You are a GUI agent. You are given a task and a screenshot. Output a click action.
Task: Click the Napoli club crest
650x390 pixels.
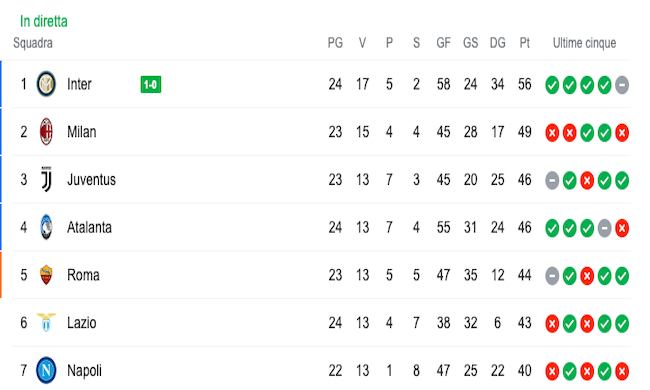click(46, 370)
